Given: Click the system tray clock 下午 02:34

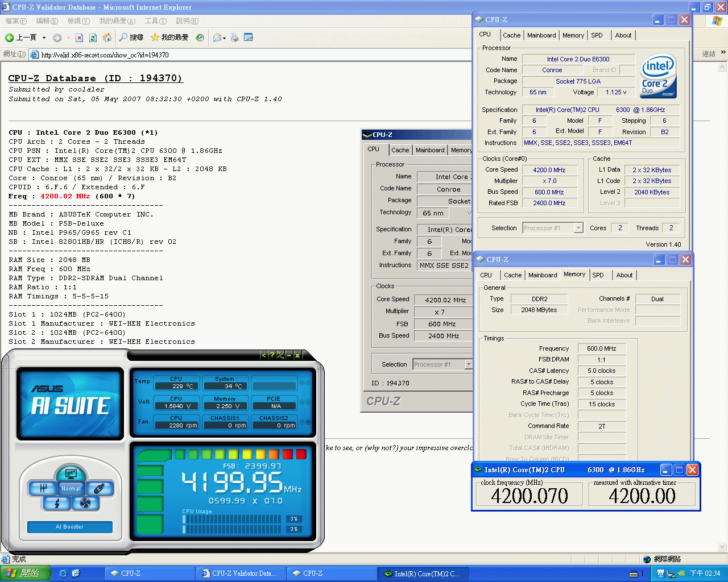Looking at the screenshot, I should [x=705, y=573].
